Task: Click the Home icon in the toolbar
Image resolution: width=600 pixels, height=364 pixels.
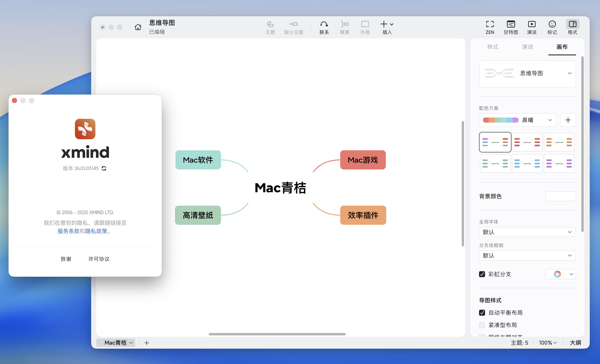Action: (138, 27)
